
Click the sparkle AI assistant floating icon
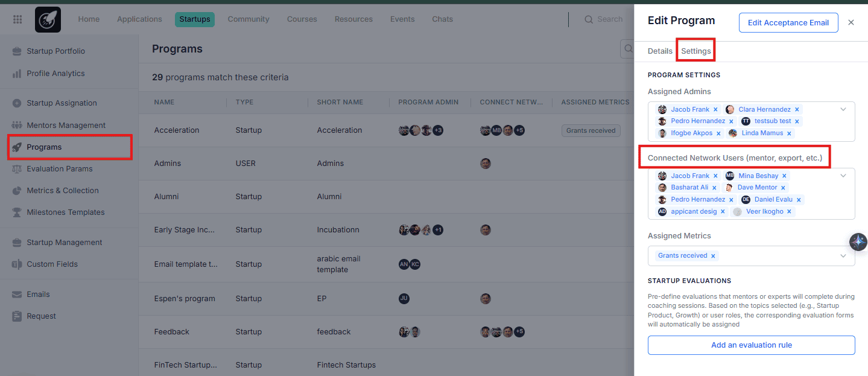(858, 242)
